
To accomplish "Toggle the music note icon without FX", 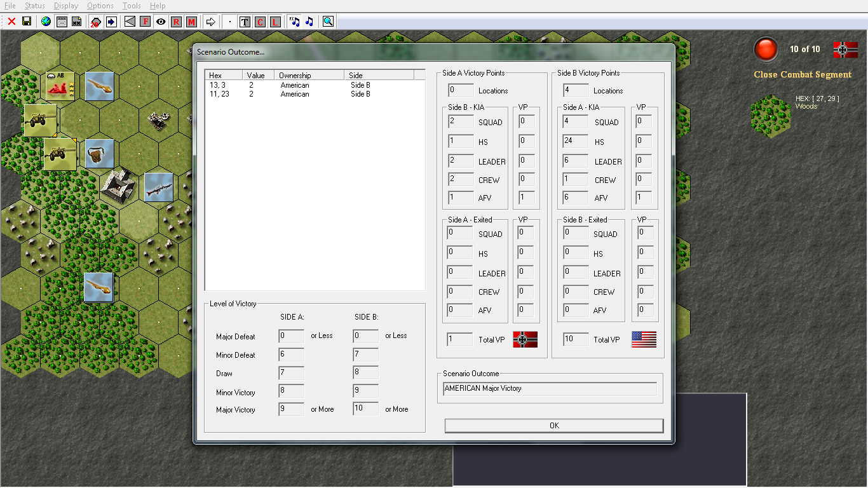I will pos(309,22).
